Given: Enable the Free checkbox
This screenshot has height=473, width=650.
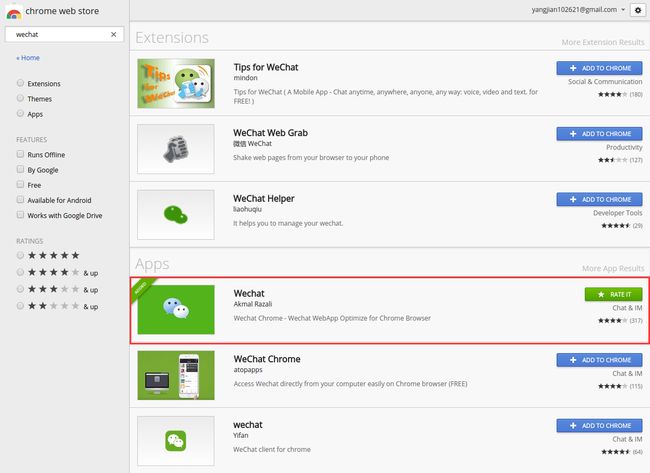Looking at the screenshot, I should coord(20,184).
